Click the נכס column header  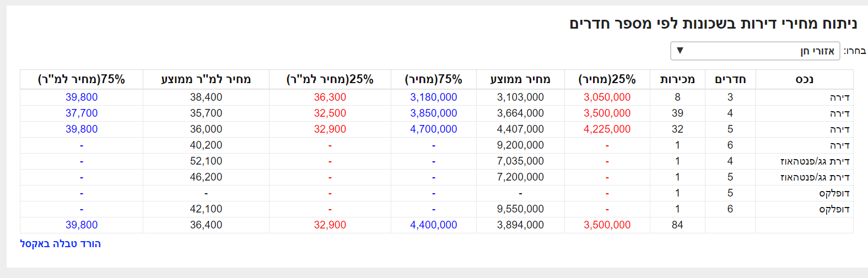[804, 79]
